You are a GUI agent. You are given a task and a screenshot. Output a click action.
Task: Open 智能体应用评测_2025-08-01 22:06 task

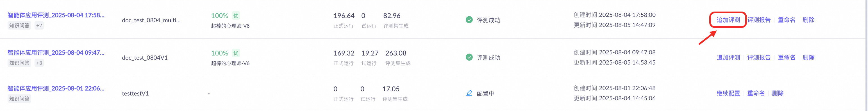pos(56,88)
